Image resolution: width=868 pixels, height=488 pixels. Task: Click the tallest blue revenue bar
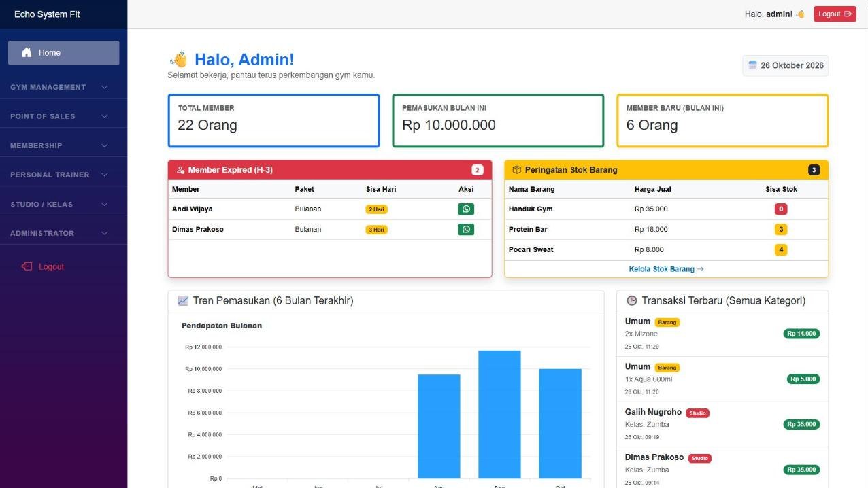[x=499, y=415]
